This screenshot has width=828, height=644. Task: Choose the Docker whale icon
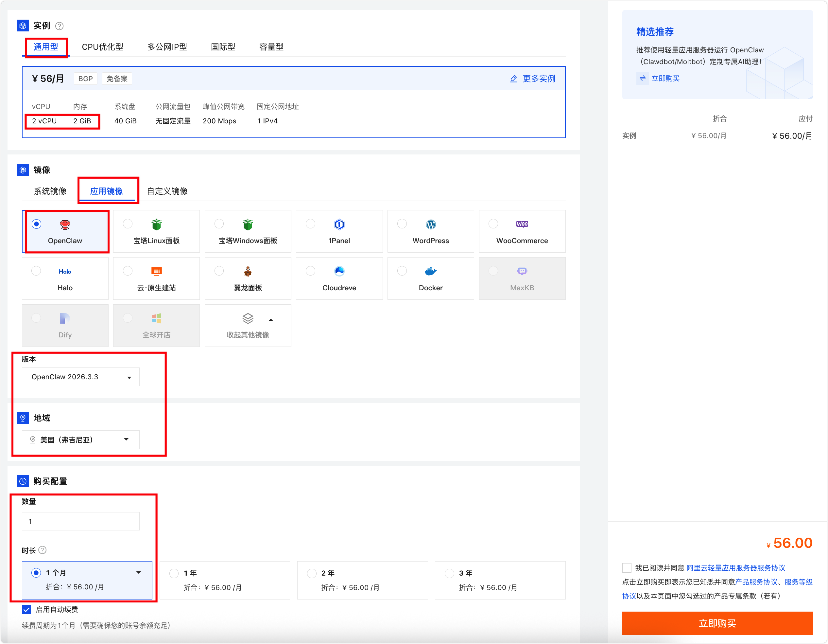pyautogui.click(x=430, y=271)
